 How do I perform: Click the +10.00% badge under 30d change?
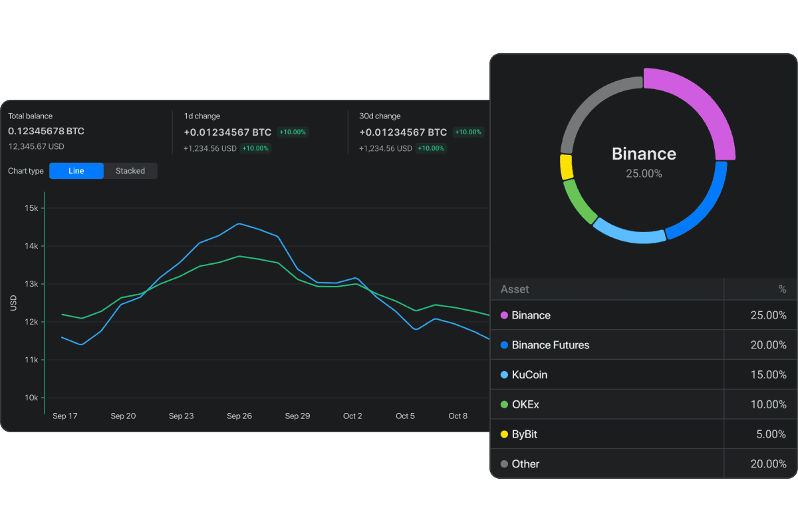(x=468, y=132)
